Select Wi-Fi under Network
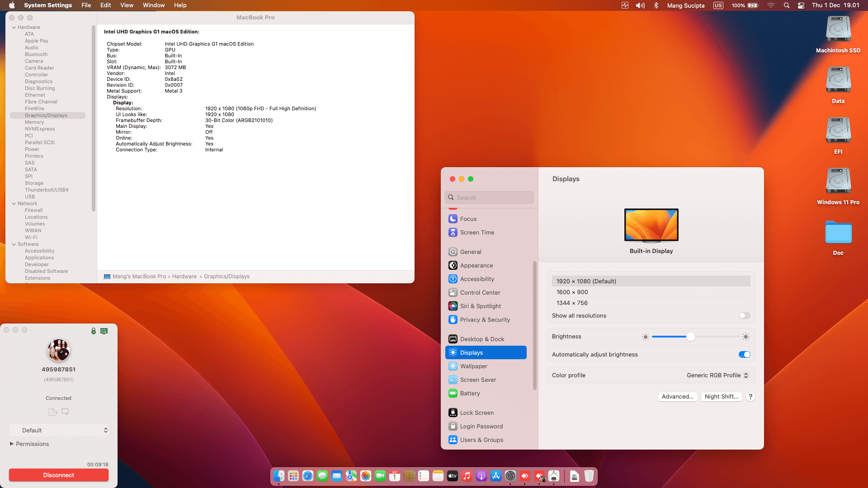This screenshot has width=868, height=488. click(31, 238)
